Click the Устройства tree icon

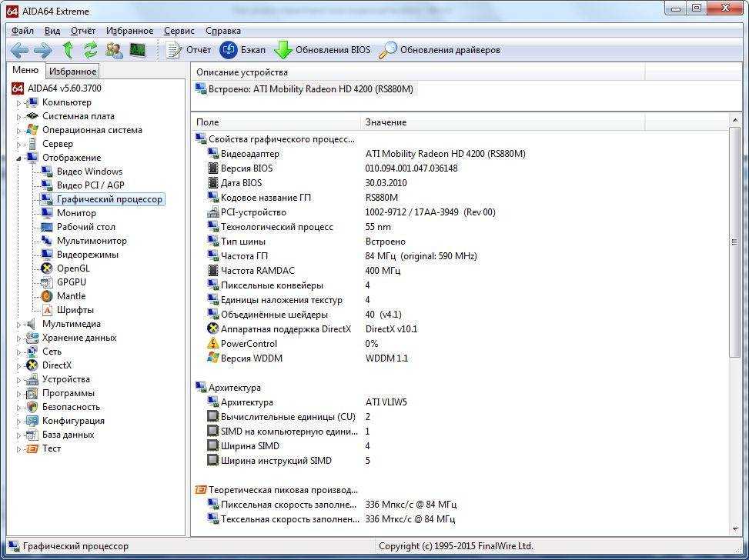coord(32,379)
